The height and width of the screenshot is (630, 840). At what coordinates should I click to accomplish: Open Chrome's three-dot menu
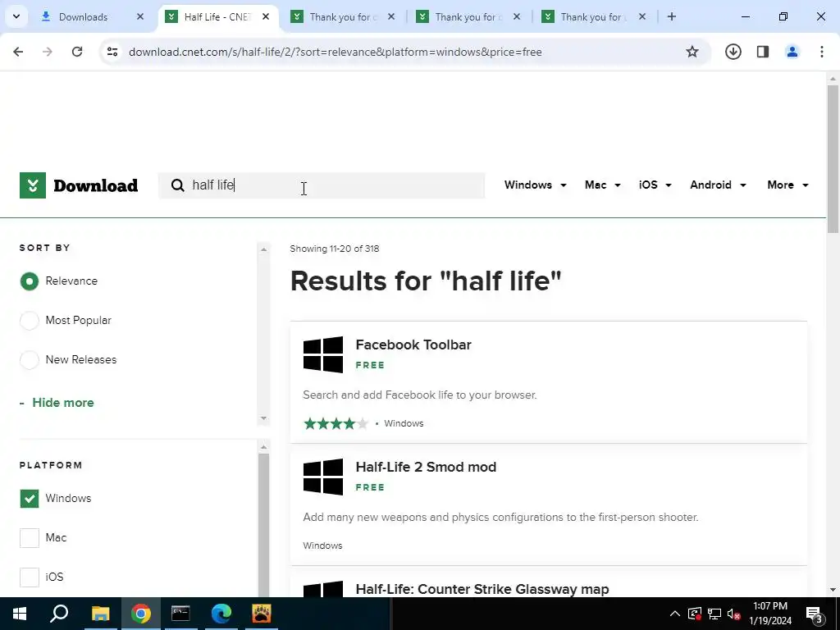[822, 52]
